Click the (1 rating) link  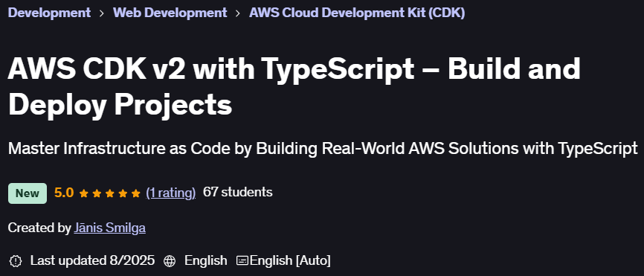(171, 193)
